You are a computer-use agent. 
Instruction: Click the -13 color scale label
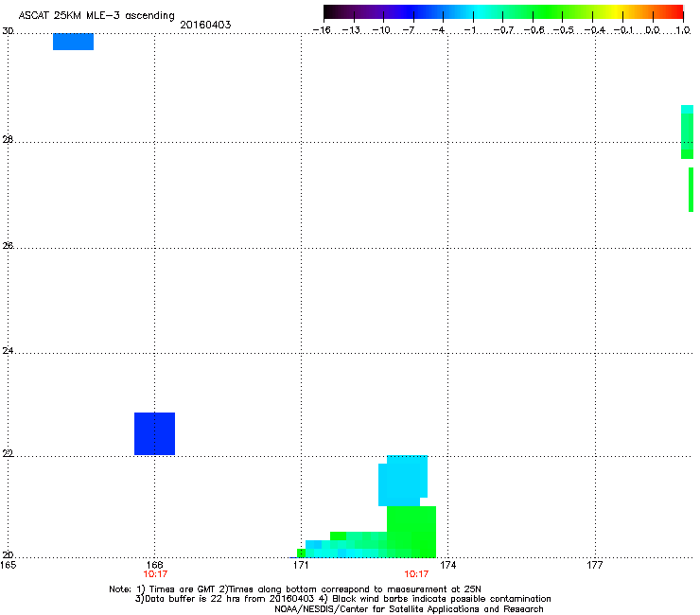click(x=351, y=30)
